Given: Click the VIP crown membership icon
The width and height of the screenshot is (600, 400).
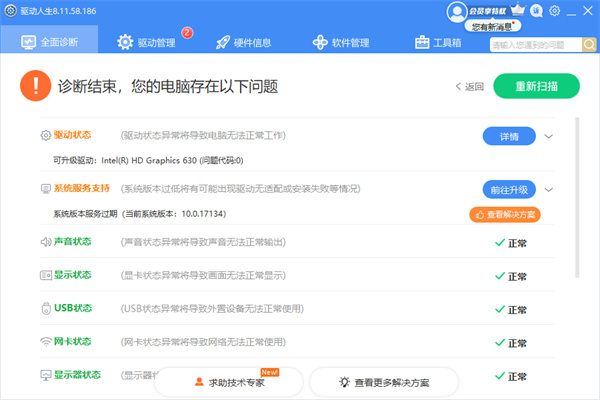Looking at the screenshot, I should [518, 11].
